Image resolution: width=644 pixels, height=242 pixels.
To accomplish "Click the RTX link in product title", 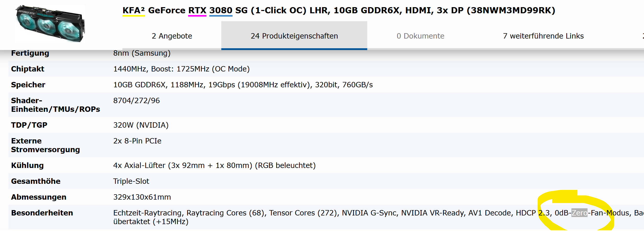I will click(197, 10).
